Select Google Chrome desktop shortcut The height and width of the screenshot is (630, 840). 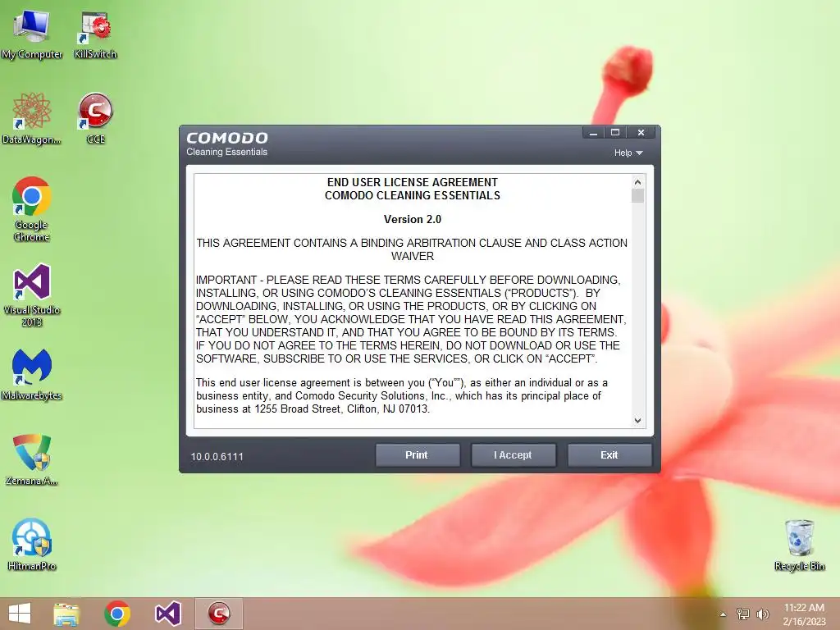32,209
